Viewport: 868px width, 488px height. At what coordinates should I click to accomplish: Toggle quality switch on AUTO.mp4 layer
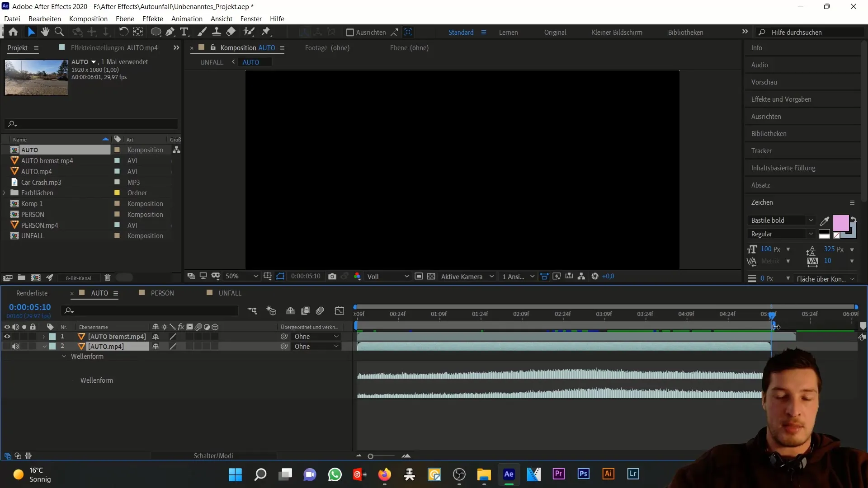173,347
